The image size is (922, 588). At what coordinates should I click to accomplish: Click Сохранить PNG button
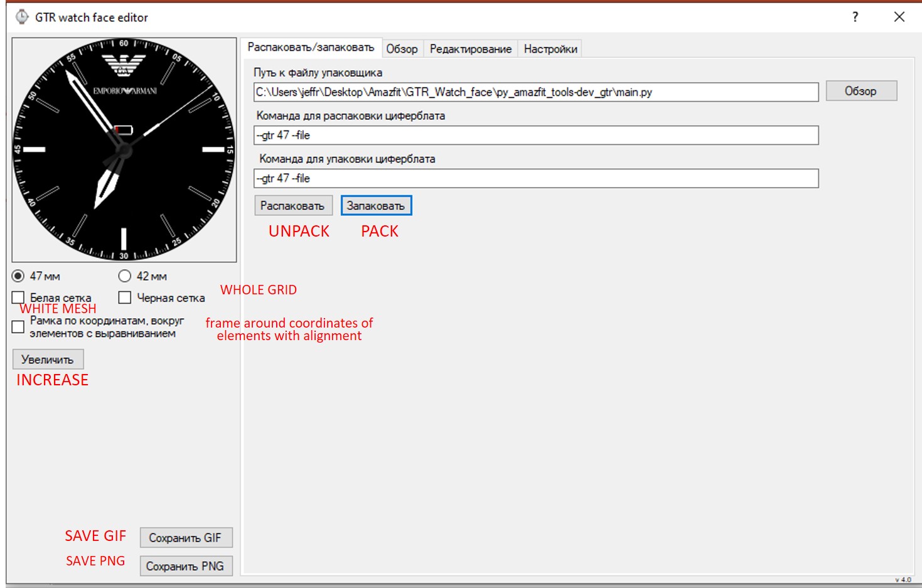[x=186, y=566]
